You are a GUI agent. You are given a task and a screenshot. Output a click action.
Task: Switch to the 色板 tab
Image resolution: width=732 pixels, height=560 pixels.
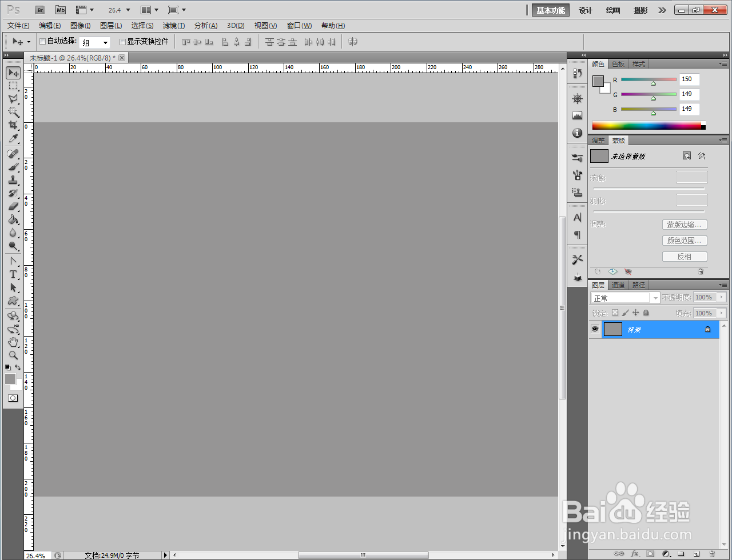(618, 64)
